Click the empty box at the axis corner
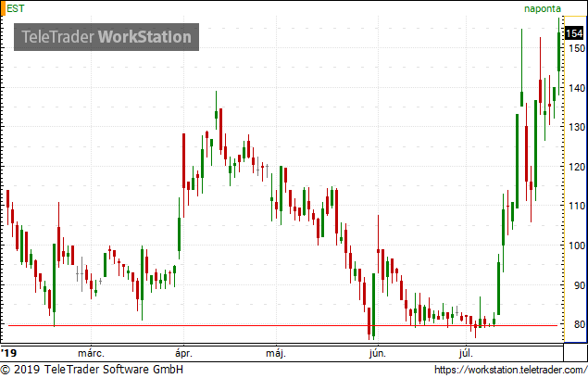Image resolution: width=588 pixels, height=378 pixels. click(576, 353)
